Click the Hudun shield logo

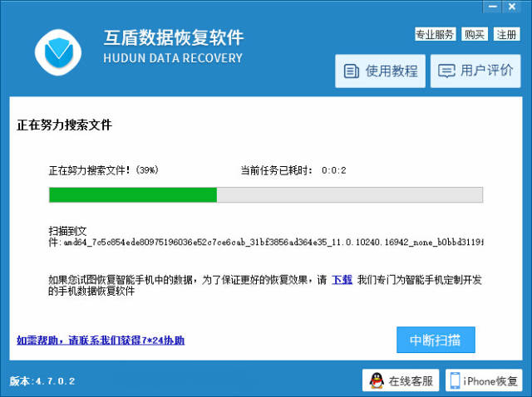(x=58, y=52)
